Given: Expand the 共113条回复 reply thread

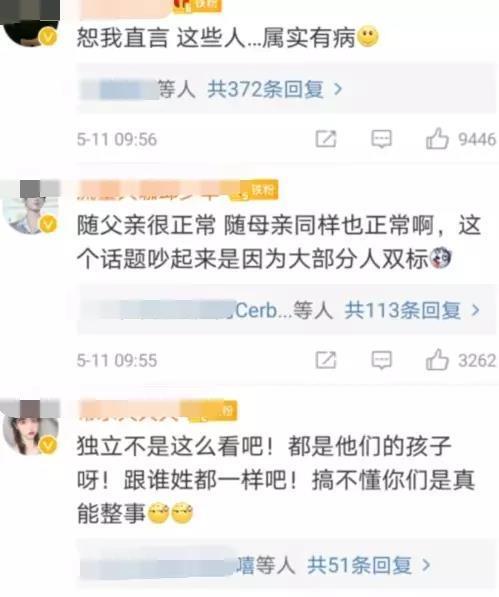Looking at the screenshot, I should tap(411, 310).
